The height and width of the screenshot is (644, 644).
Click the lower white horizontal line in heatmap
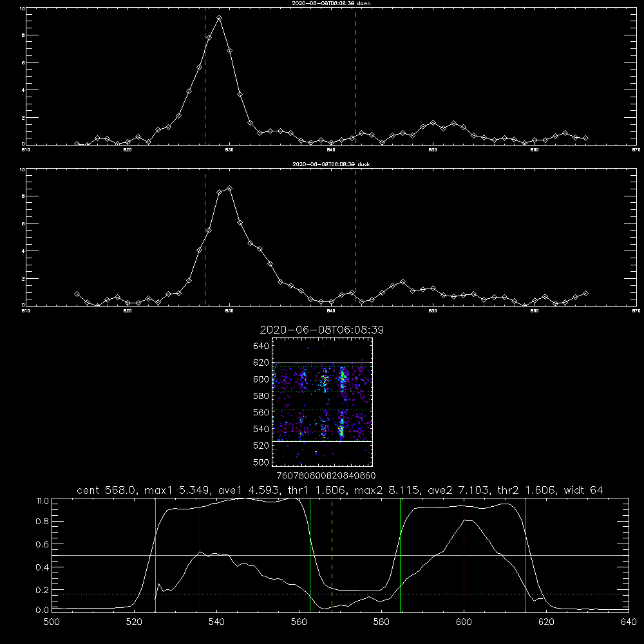click(x=323, y=441)
